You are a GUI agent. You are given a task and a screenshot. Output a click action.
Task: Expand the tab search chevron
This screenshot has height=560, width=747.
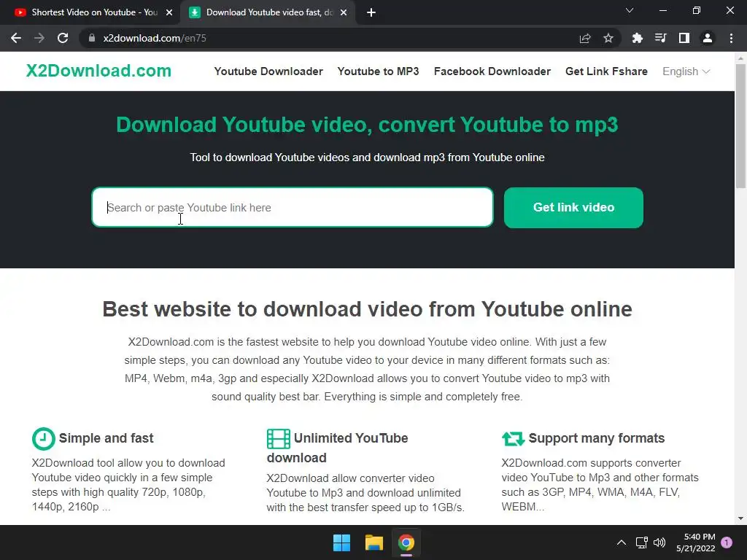pyautogui.click(x=630, y=10)
